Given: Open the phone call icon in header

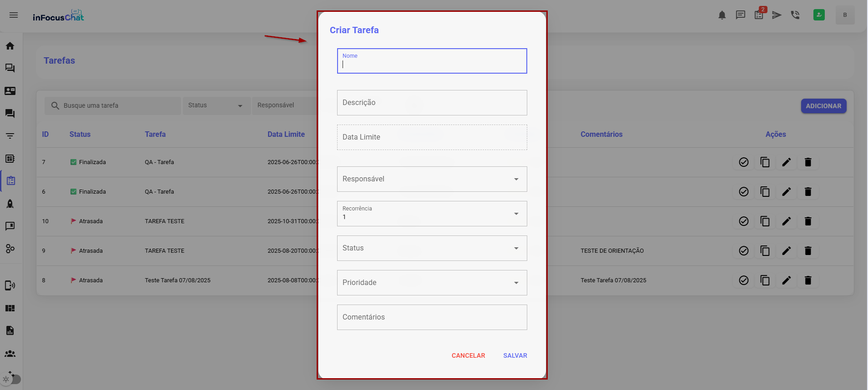Looking at the screenshot, I should 795,15.
